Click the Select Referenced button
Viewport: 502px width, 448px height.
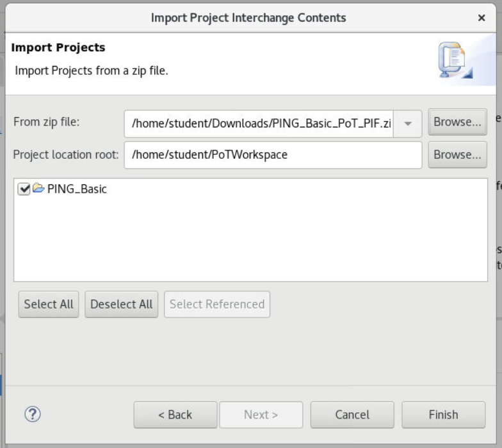coord(217,304)
